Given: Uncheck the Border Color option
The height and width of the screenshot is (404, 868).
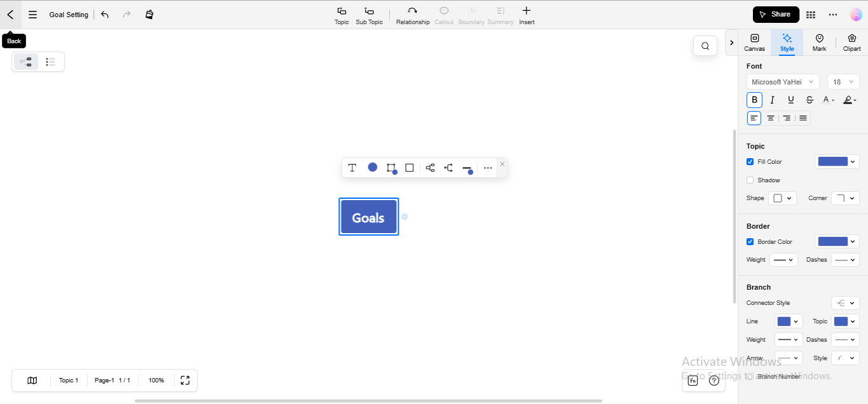Looking at the screenshot, I should point(750,241).
